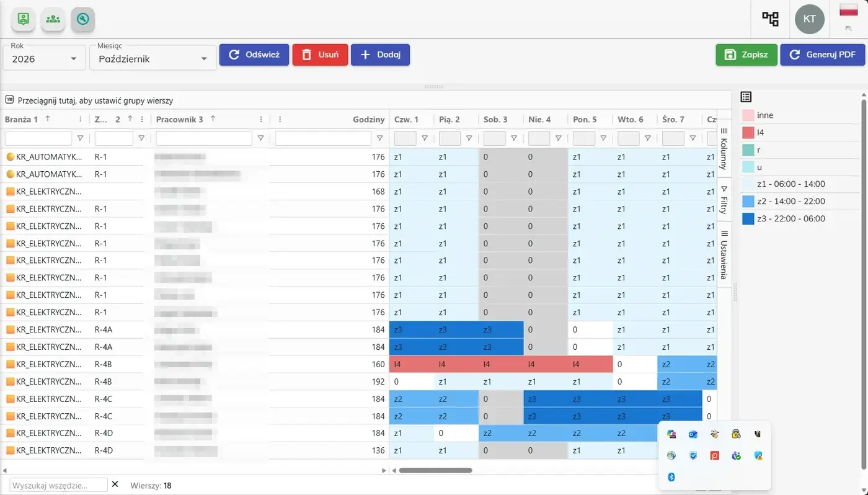Open the green person-card icon module

[24, 19]
